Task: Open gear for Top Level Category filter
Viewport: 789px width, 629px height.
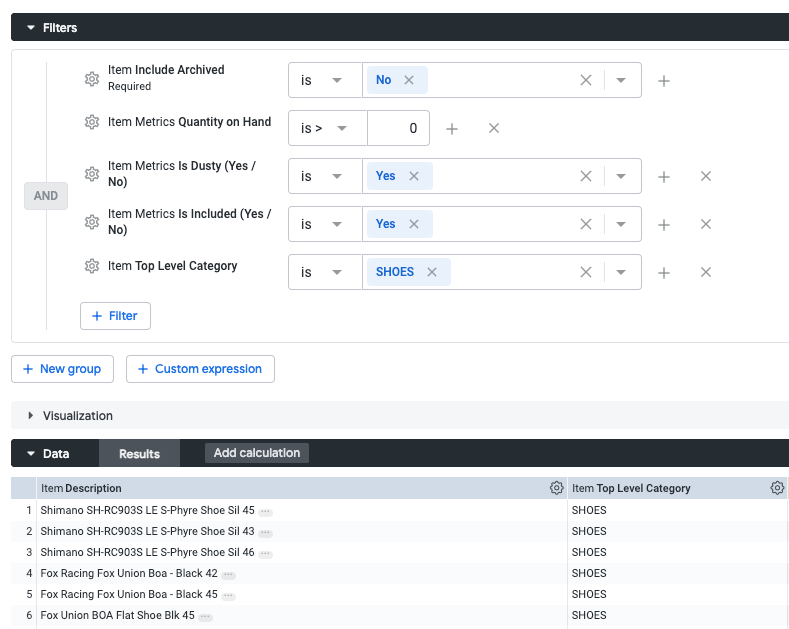Action: click(x=92, y=266)
